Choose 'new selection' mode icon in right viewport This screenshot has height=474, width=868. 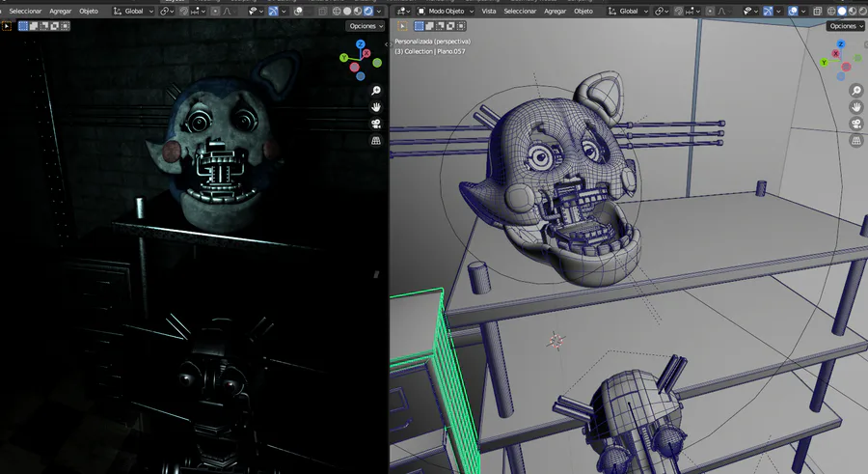(x=420, y=25)
